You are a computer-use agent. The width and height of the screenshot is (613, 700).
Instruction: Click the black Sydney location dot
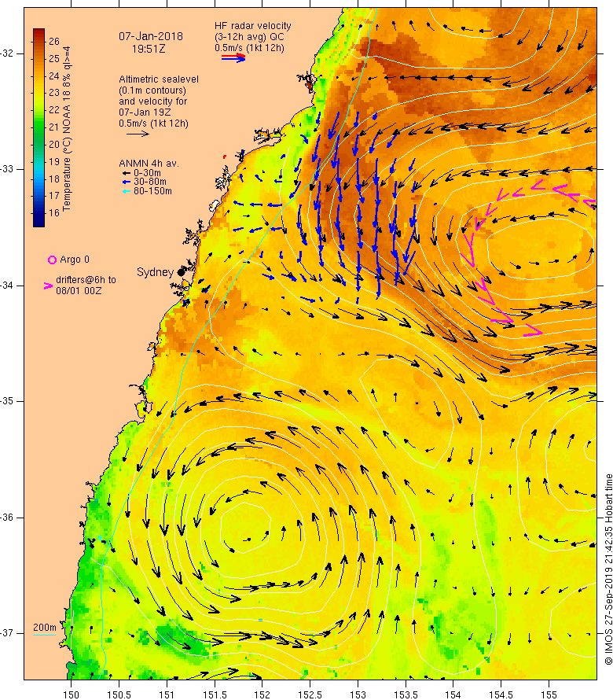click(181, 272)
